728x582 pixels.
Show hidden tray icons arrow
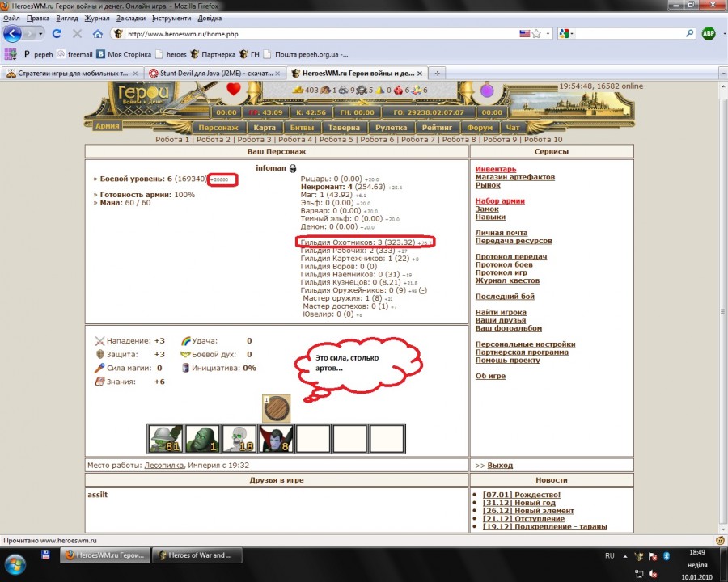coord(625,556)
